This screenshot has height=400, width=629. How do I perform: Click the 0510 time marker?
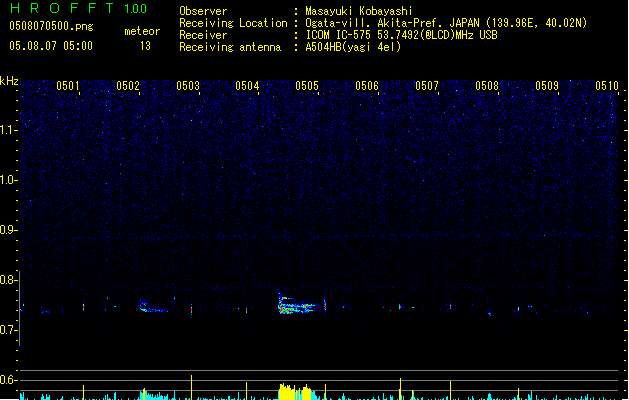[x=607, y=86]
